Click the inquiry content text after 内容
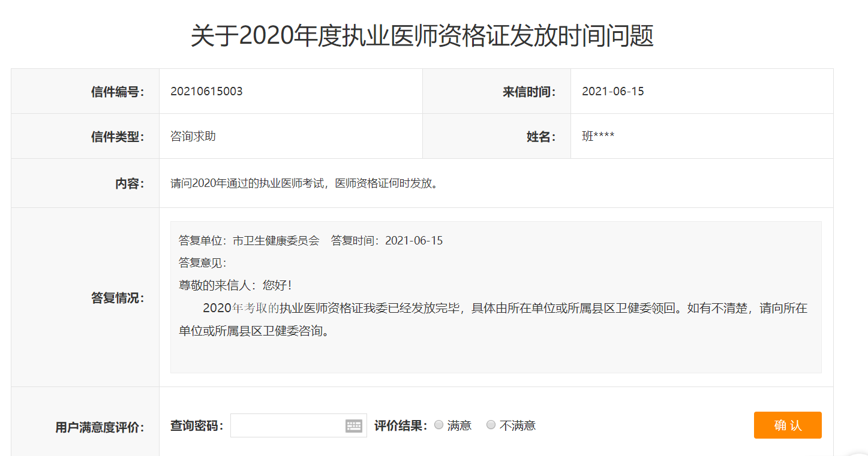 304,183
